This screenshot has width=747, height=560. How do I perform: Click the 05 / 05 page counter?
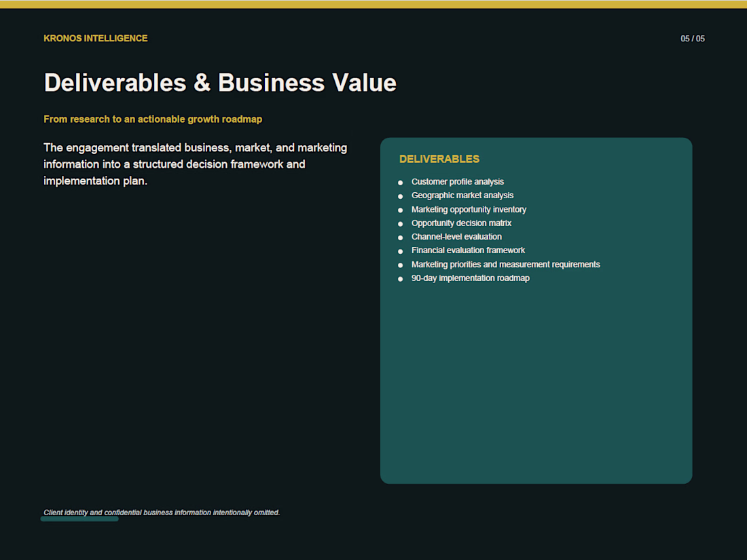click(692, 39)
